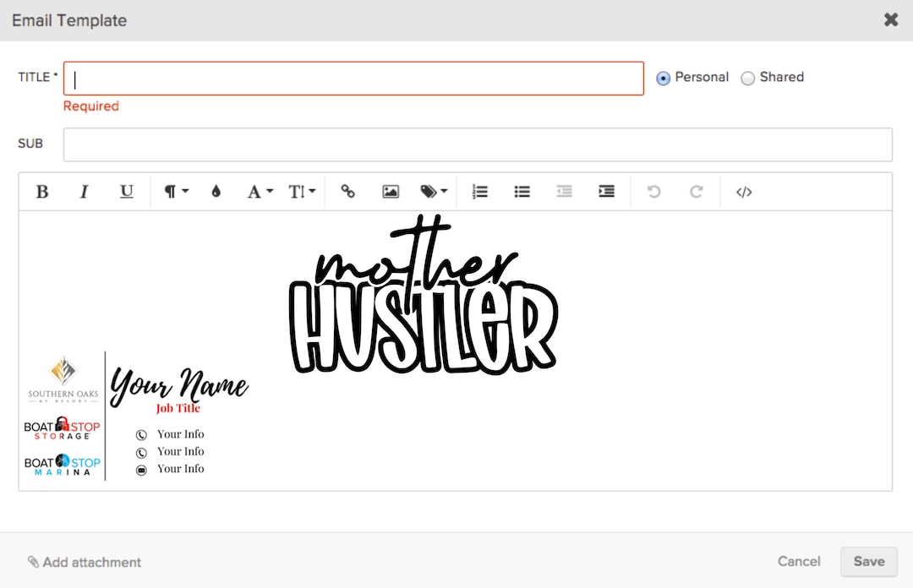Viewport: 913px width, 588px height.
Task: Underline the selected text
Action: (127, 192)
